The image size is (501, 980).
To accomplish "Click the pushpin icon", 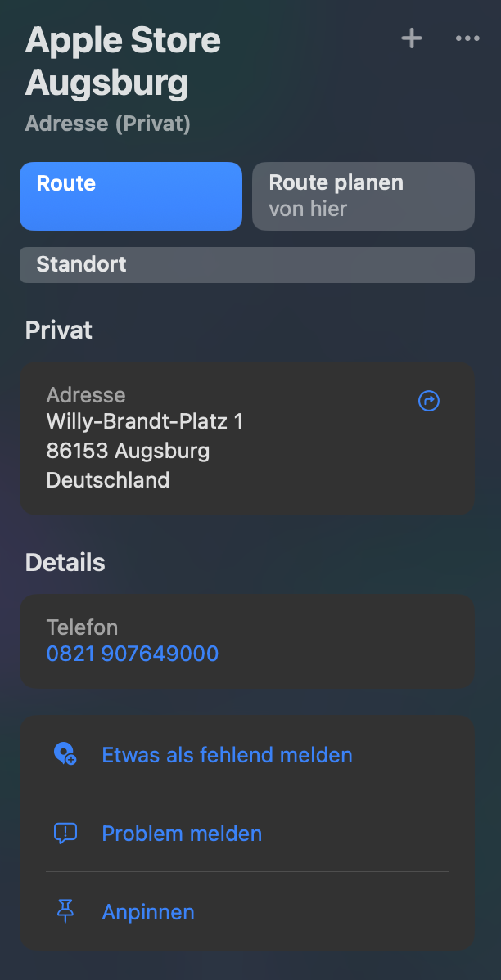I will [65, 912].
